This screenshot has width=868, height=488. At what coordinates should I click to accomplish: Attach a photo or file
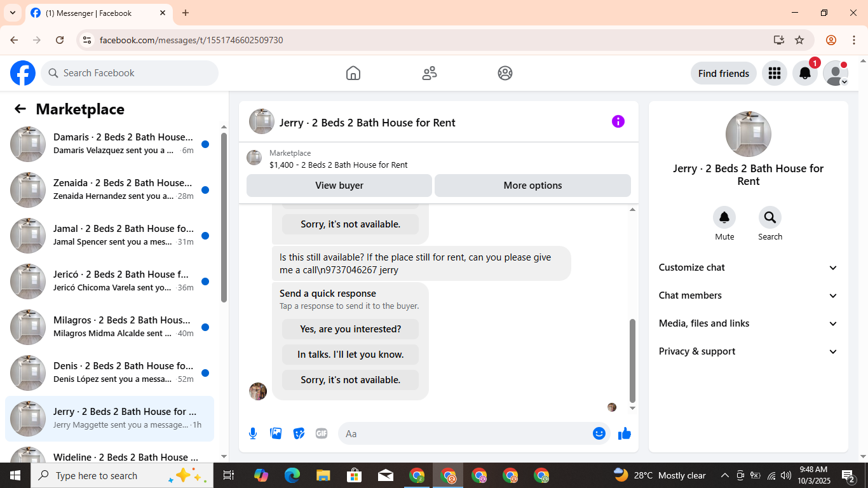click(276, 433)
